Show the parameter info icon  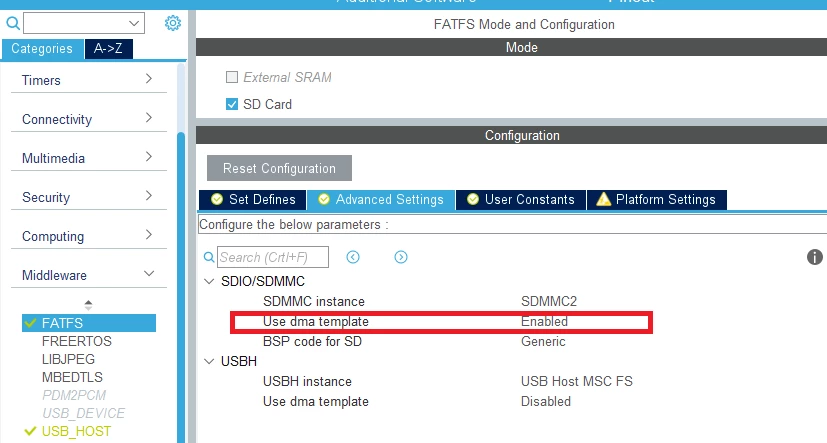814,257
